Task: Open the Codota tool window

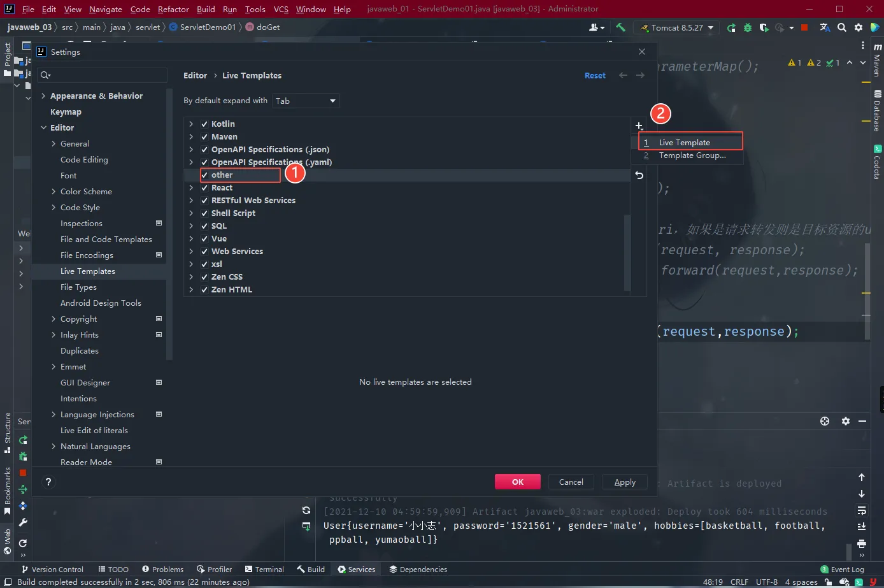Action: 877,162
